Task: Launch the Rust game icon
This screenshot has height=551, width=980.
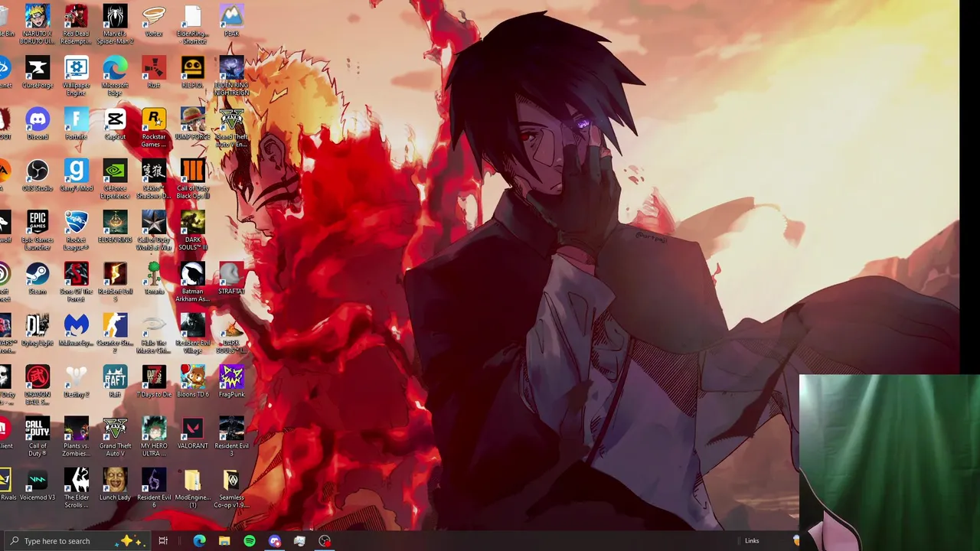Action: pyautogui.click(x=154, y=72)
